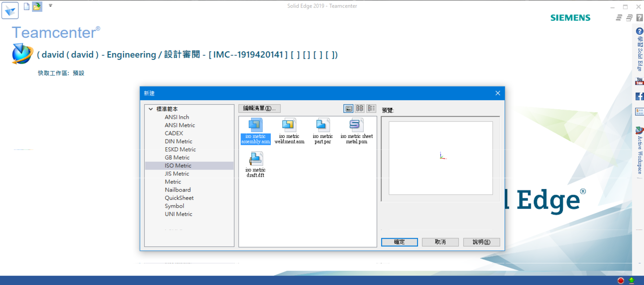Select Nailboard template folder
The width and height of the screenshot is (644, 285).
coord(177,190)
